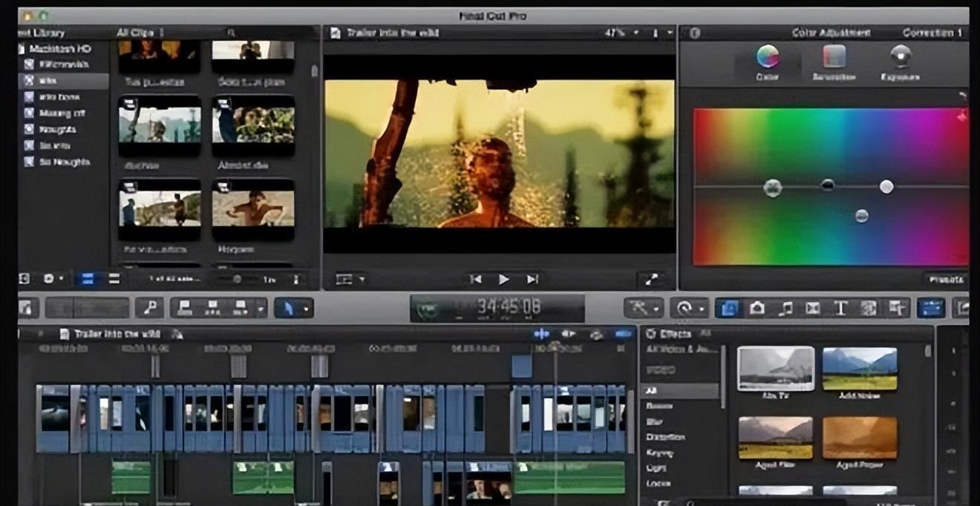Click the magic wand enhancements icon

pyautogui.click(x=638, y=308)
